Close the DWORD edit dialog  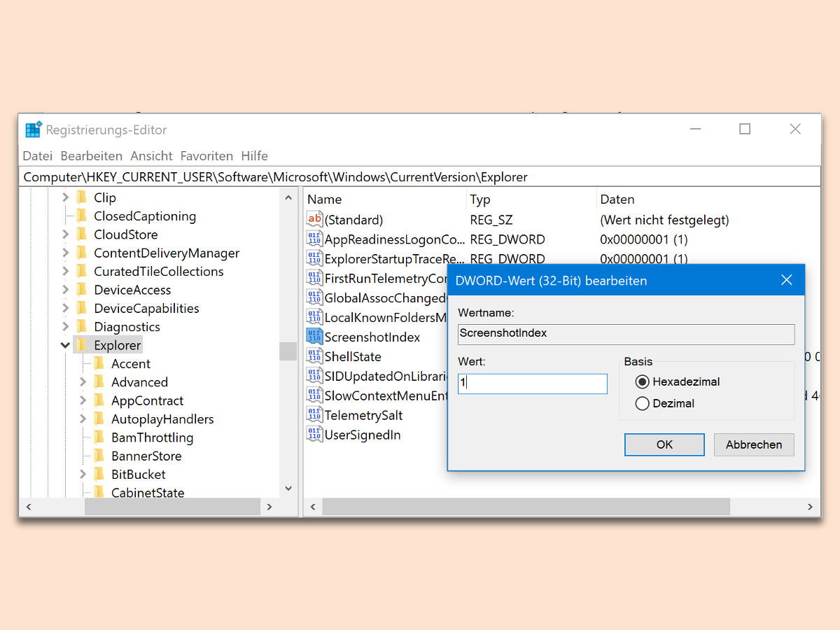point(787,280)
